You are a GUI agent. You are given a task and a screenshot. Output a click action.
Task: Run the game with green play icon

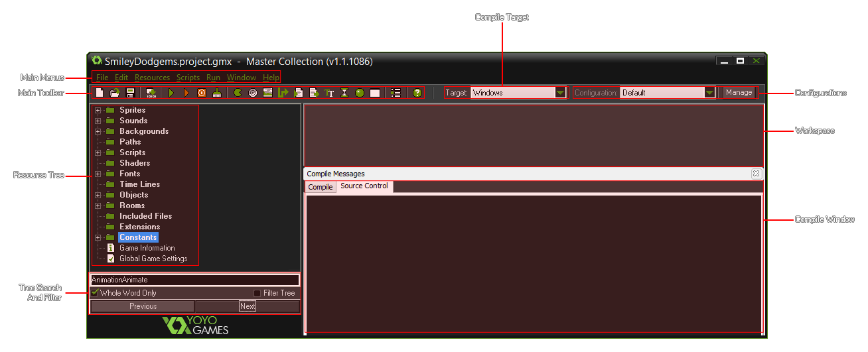pyautogui.click(x=171, y=93)
